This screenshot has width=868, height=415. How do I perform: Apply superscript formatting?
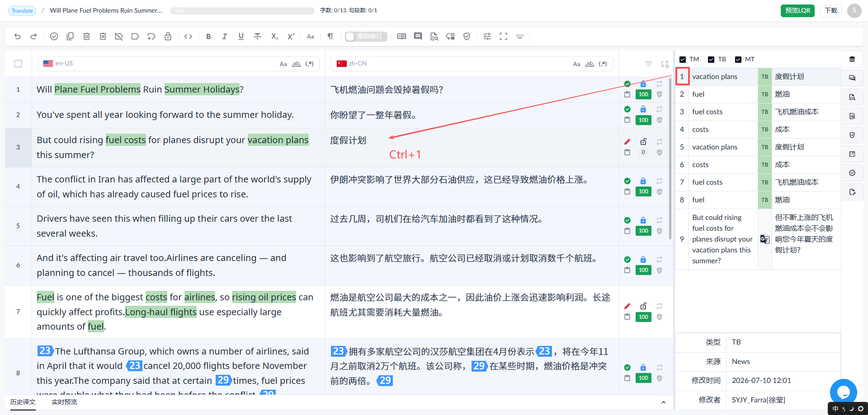(x=291, y=37)
